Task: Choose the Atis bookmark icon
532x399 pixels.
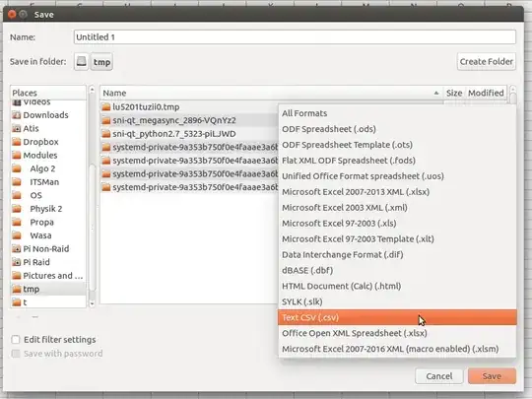Action: click(17, 129)
